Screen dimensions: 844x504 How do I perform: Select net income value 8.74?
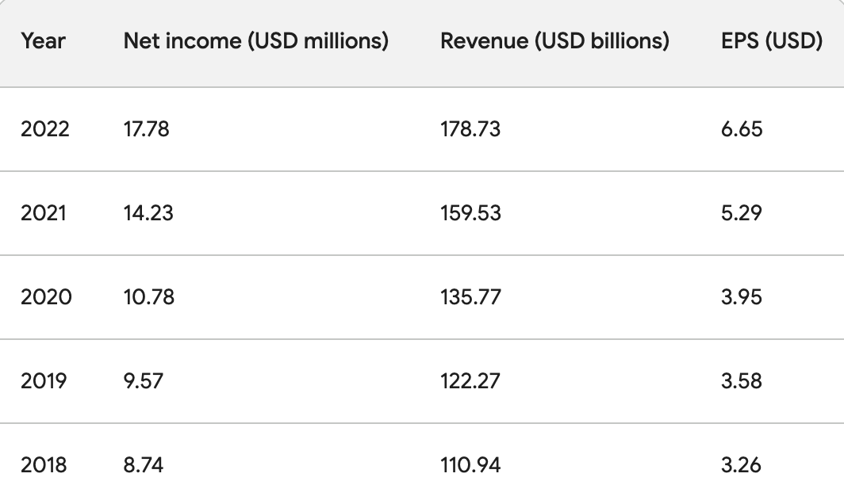tap(144, 465)
